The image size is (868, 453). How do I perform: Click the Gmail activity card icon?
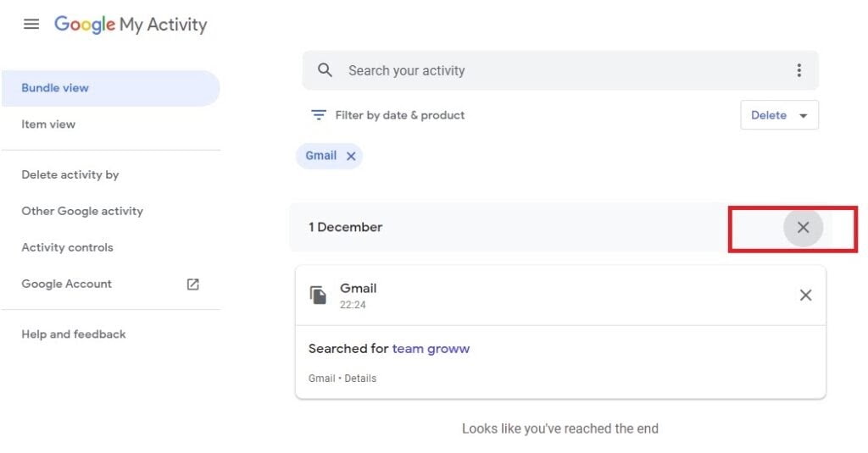pos(318,295)
